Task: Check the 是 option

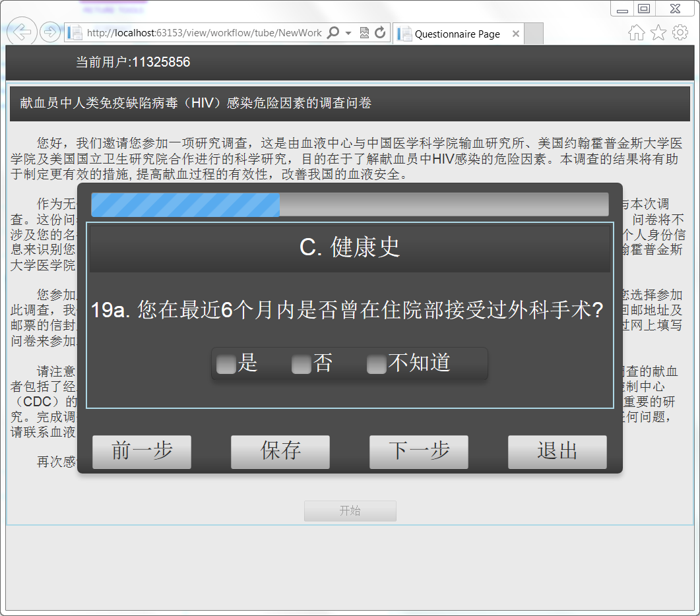Action: tap(226, 364)
